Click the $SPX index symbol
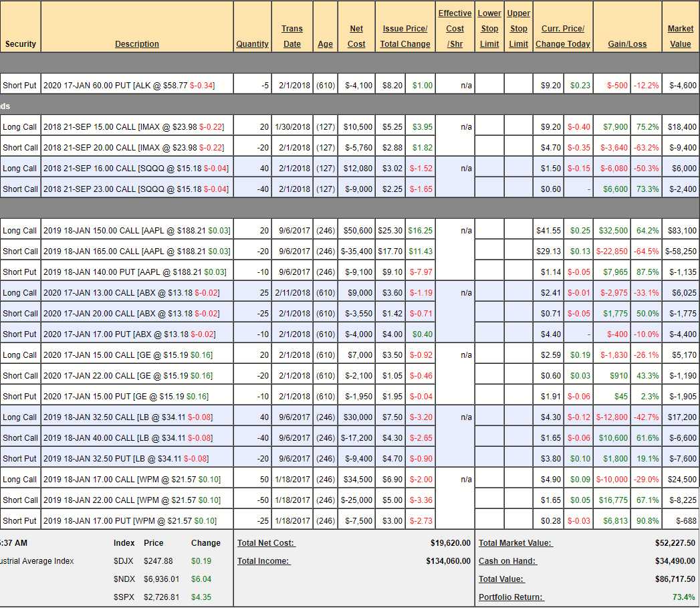 (x=124, y=597)
